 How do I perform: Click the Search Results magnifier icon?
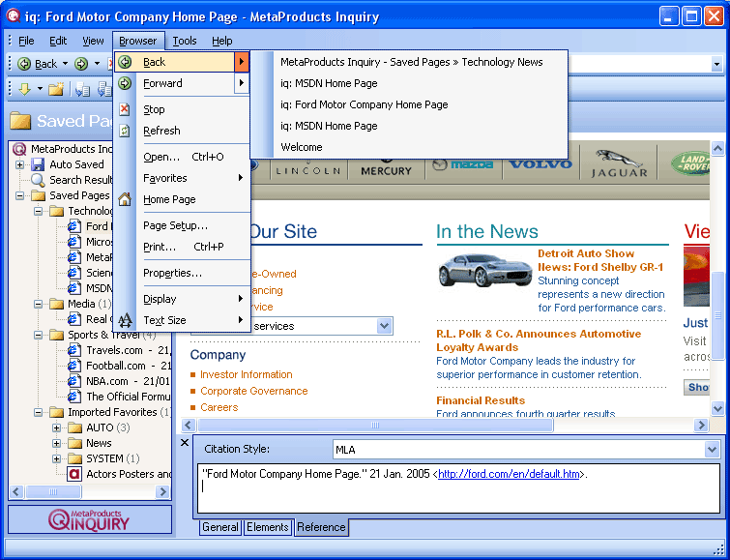pos(38,180)
